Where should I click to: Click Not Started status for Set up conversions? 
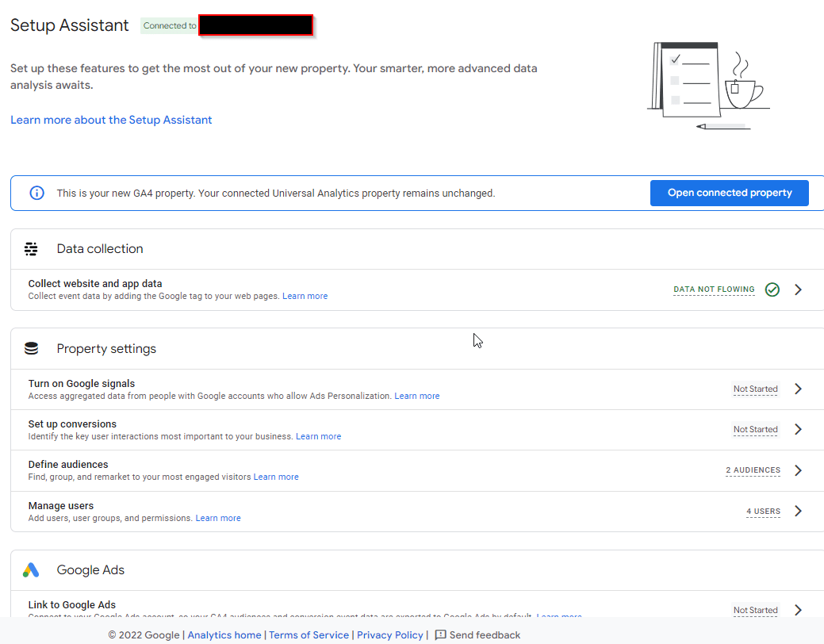(x=755, y=430)
